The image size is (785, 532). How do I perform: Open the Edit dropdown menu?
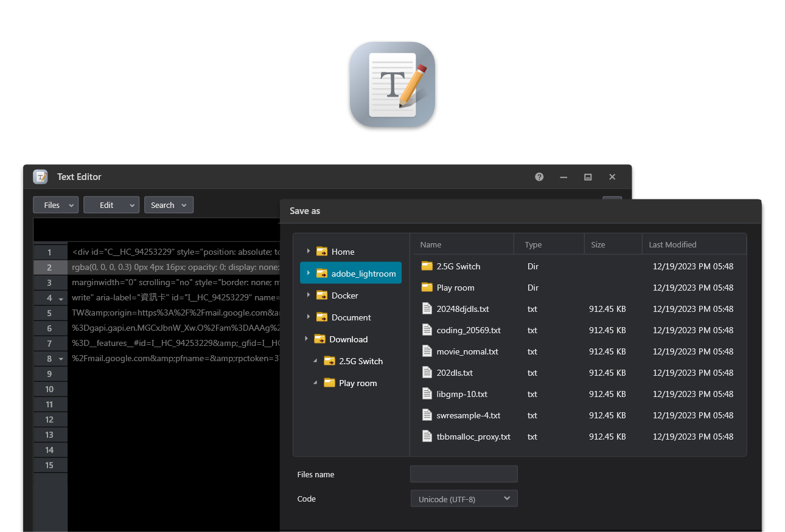111,205
